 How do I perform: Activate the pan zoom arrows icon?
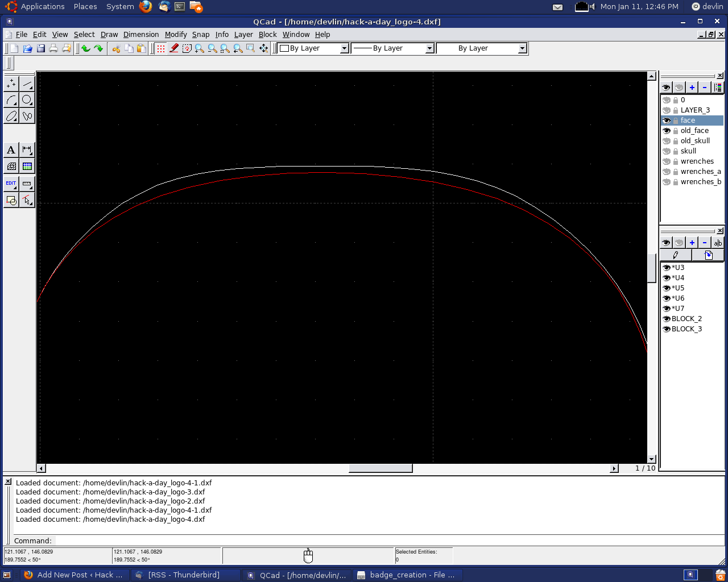[x=264, y=48]
